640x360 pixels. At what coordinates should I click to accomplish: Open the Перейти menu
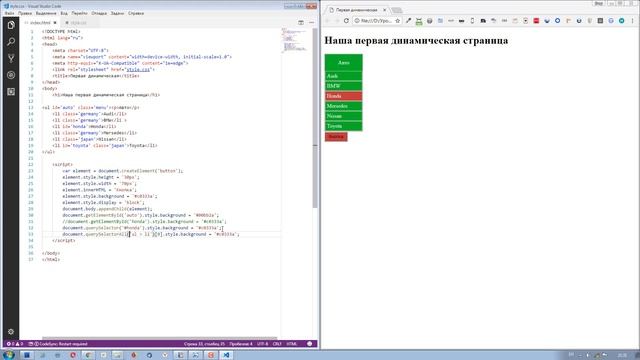click(79, 13)
